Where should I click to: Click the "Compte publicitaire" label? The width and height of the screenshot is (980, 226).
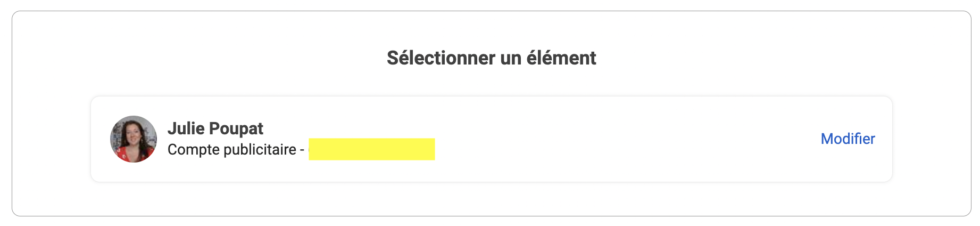coord(231,150)
